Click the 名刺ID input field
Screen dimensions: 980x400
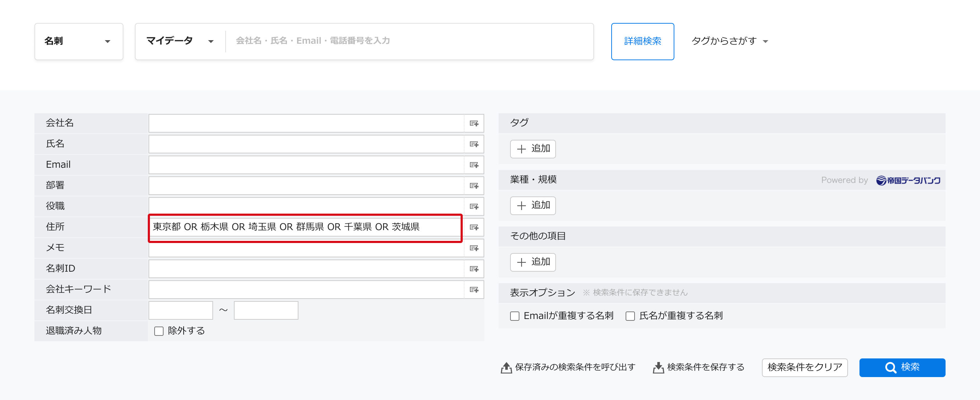pyautogui.click(x=306, y=269)
